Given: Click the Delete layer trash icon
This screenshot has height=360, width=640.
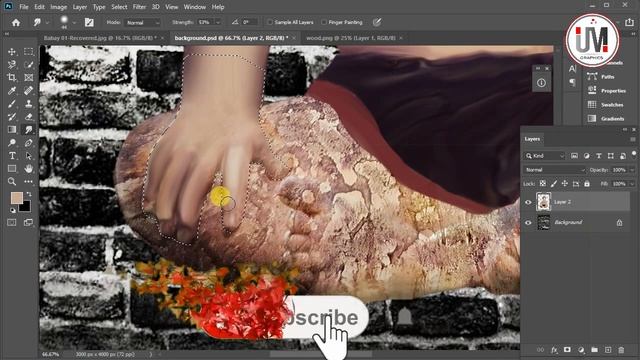Looking at the screenshot, I should (x=621, y=350).
